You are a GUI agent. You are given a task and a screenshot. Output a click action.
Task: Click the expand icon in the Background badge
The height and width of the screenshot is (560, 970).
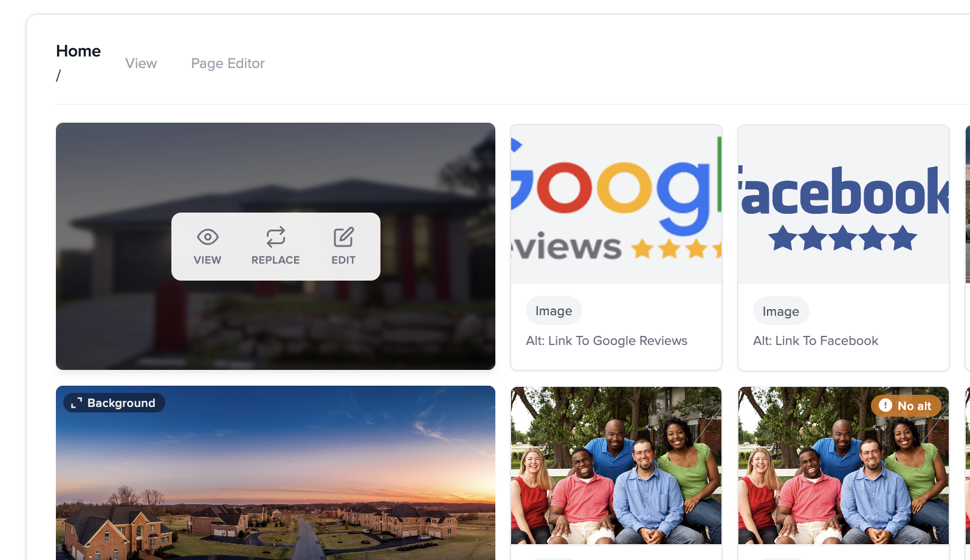(x=76, y=403)
